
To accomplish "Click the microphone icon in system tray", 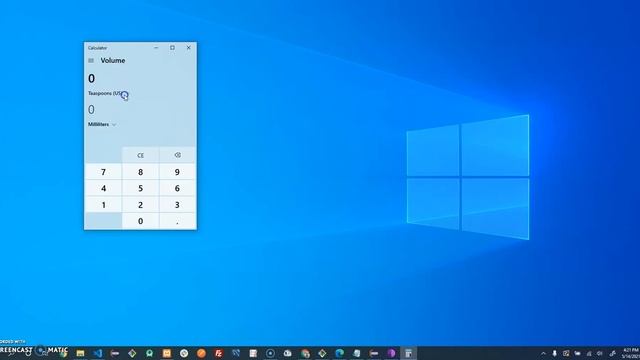I will tap(554, 353).
